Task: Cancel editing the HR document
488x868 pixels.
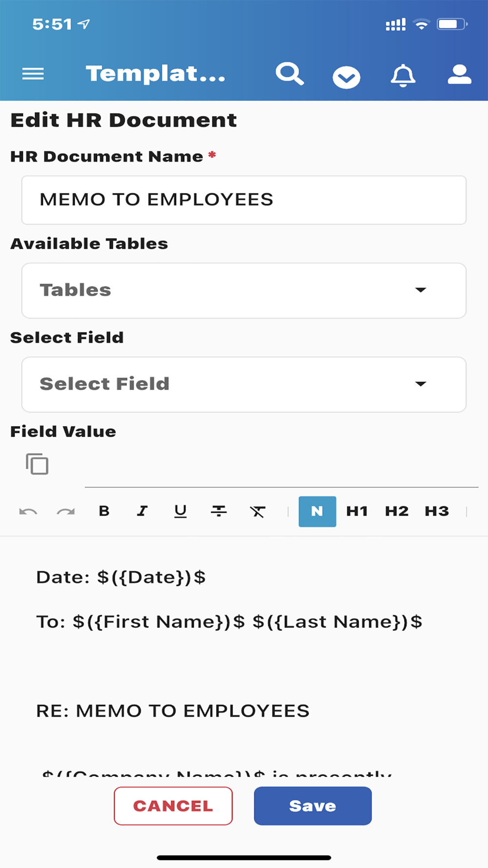Action: tap(173, 806)
